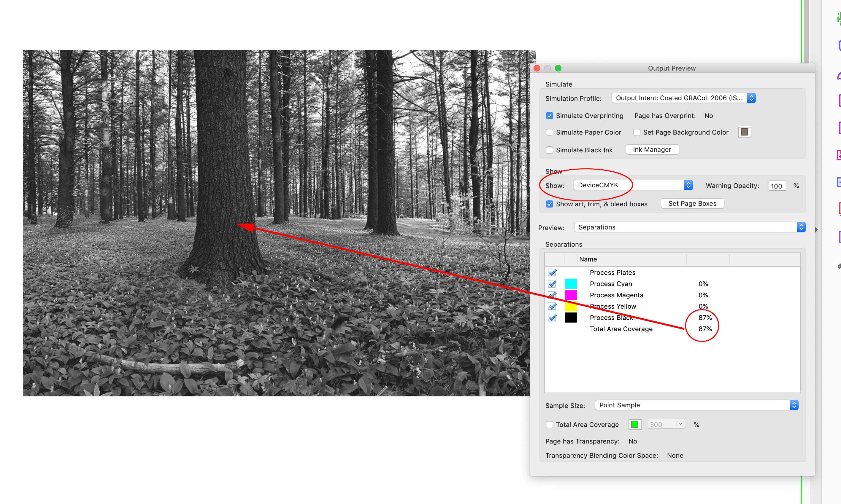
Task: Check the Total Area Coverage checkbox
Action: click(549, 425)
